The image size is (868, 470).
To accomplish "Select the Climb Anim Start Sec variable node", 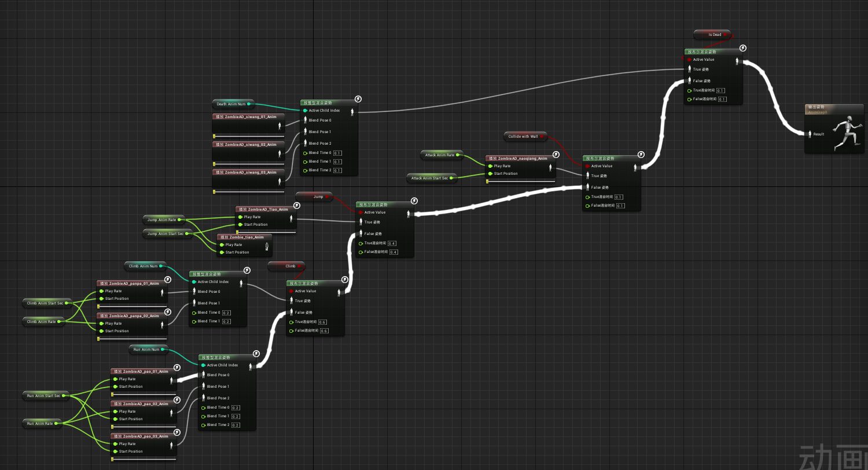I will click(47, 303).
